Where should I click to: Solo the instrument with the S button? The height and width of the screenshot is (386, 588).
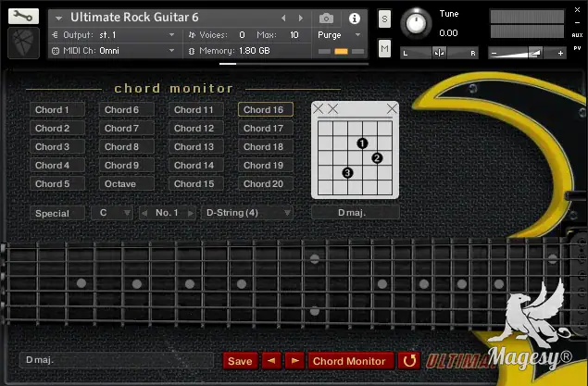[x=384, y=19]
